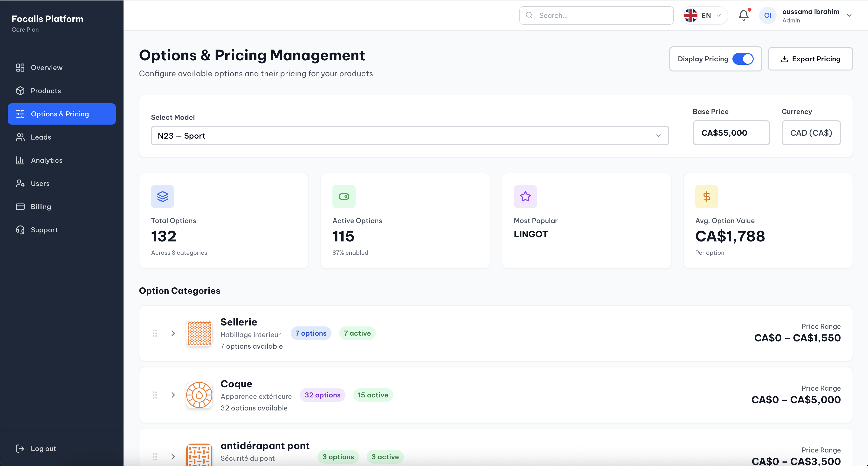Select Options & Pricing sidebar item
The width and height of the screenshot is (868, 466).
pos(62,114)
